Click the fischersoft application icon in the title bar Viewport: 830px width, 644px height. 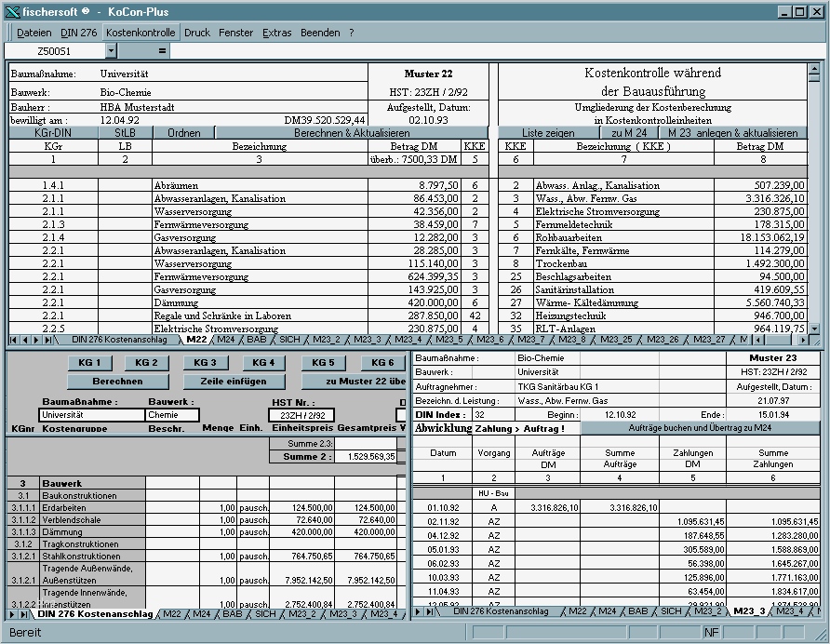(9, 12)
